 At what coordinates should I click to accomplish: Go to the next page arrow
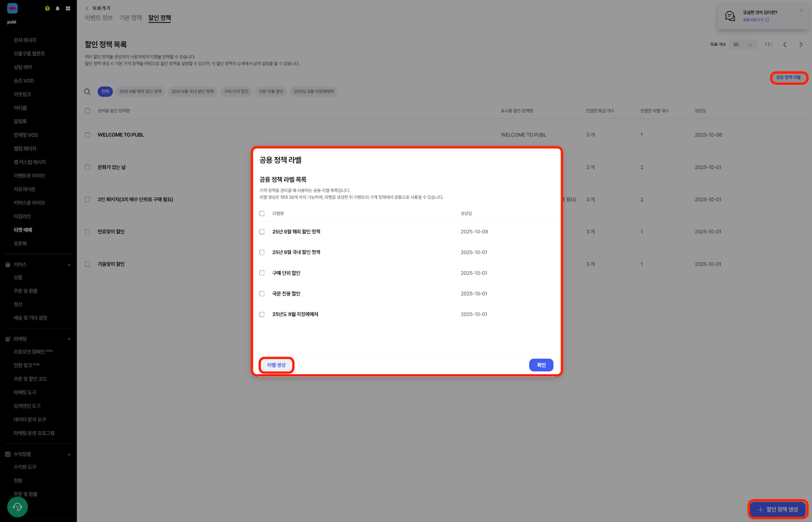[x=801, y=45]
